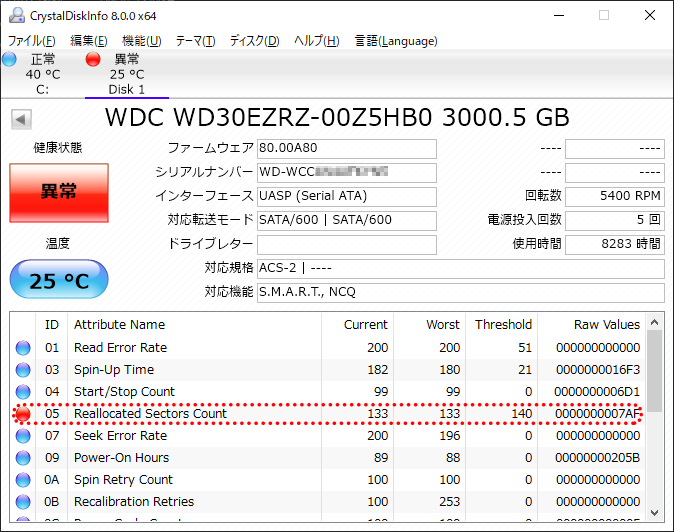The height and width of the screenshot is (532, 674).
Task: Click the 電源投入回数 value 5 回
Action: click(615, 220)
